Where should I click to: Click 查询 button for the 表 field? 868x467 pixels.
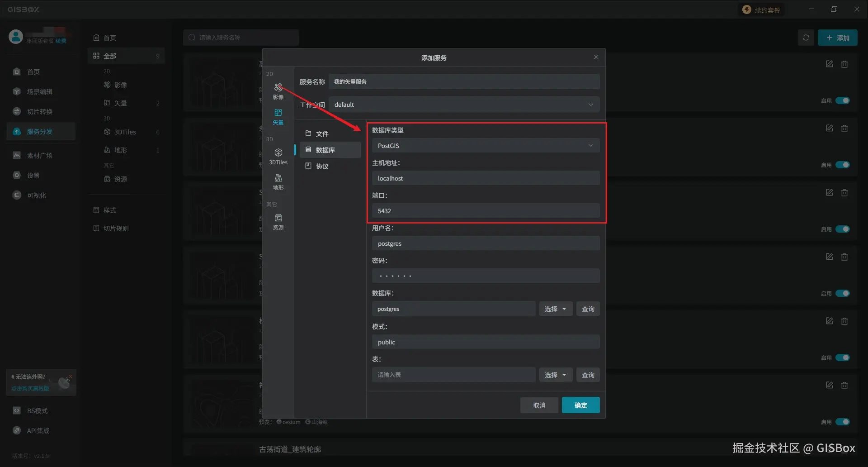[588, 375]
